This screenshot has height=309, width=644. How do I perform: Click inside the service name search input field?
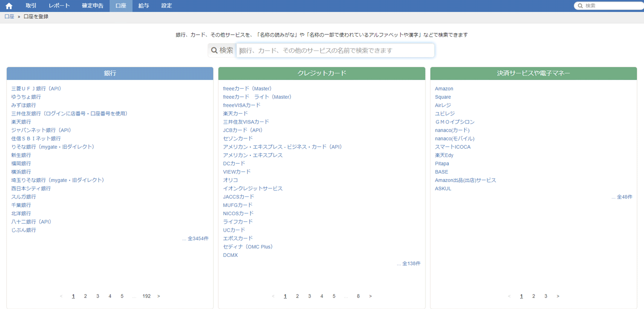335,50
